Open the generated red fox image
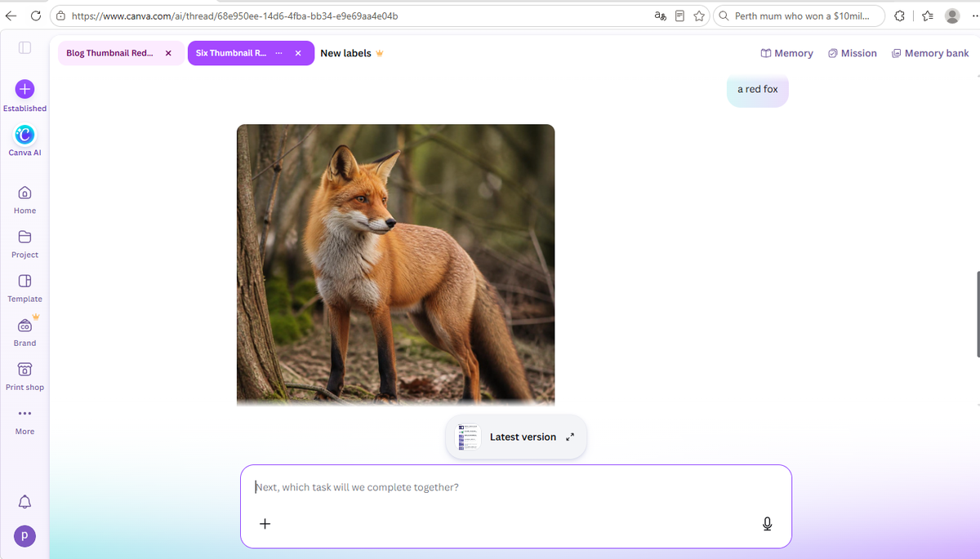 tap(395, 265)
